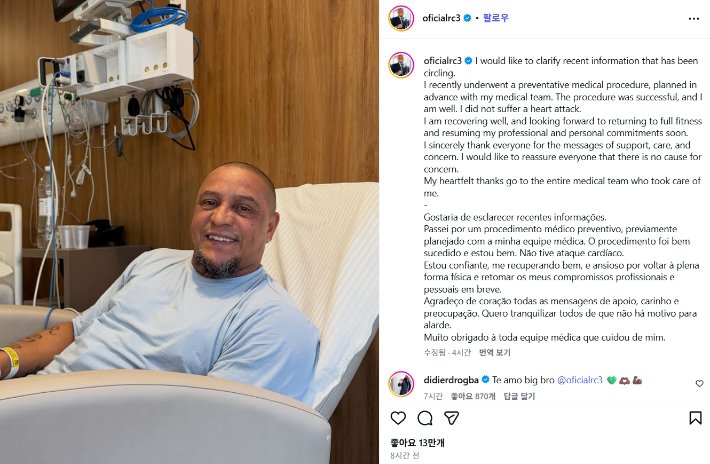Like the post with the heart icon

[x=398, y=418]
